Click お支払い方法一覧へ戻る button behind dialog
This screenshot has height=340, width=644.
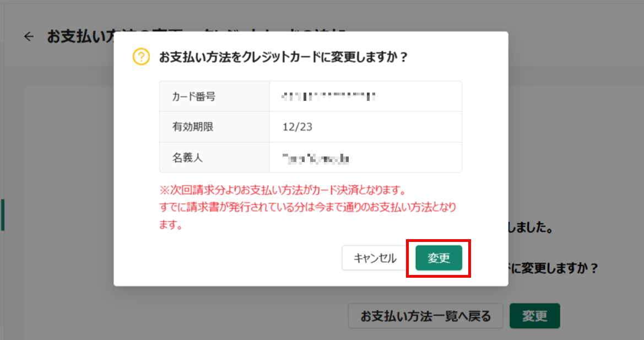(x=425, y=316)
